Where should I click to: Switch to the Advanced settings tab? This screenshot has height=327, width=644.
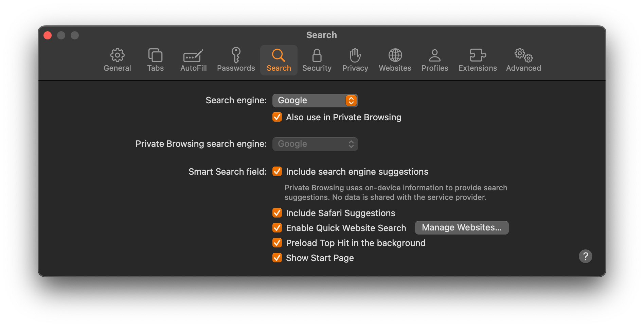tap(523, 60)
